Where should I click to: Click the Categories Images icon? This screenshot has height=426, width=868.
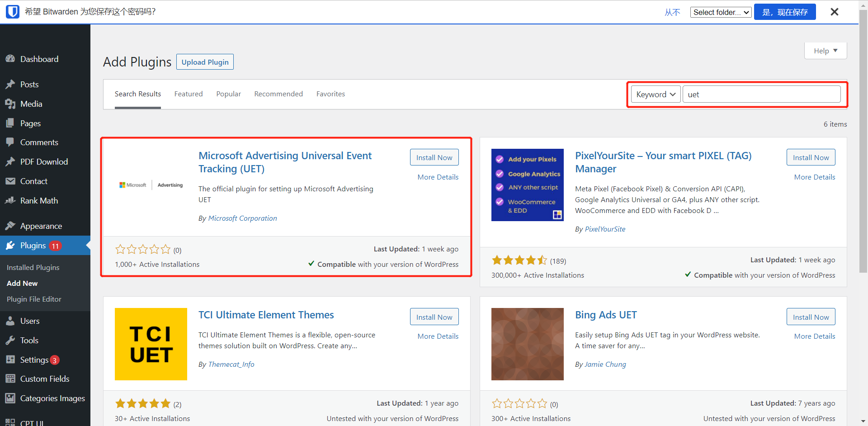(x=10, y=398)
